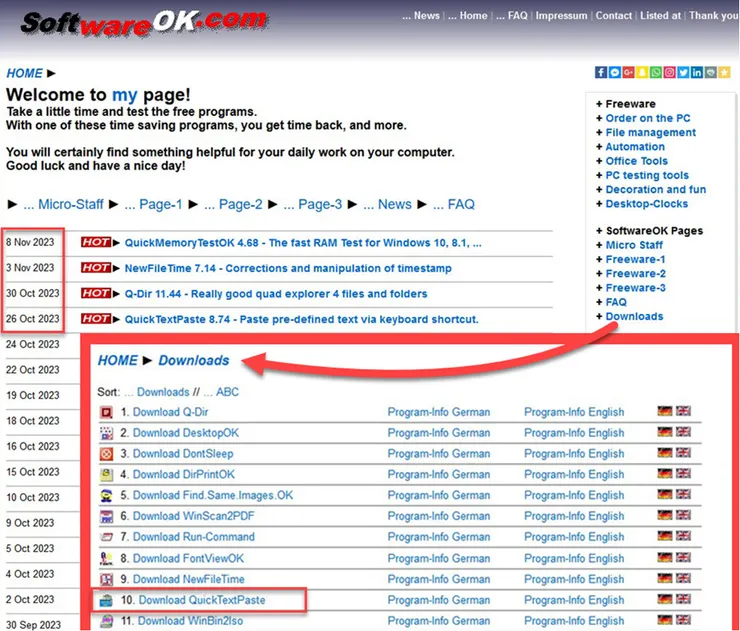
Task: Share page via Messenger icon
Action: pos(614,72)
